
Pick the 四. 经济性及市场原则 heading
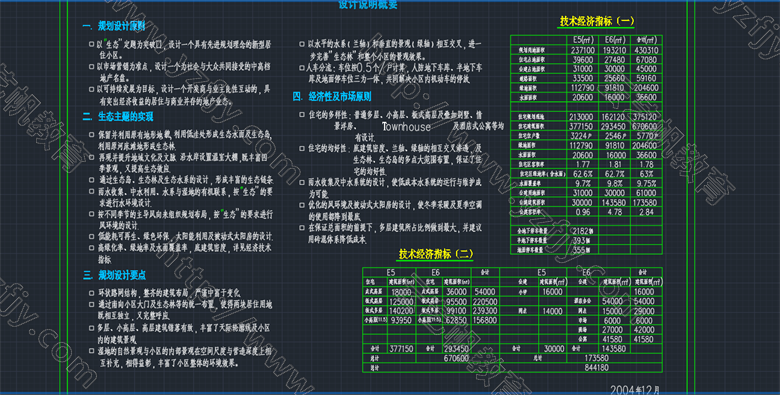[x=332, y=97]
